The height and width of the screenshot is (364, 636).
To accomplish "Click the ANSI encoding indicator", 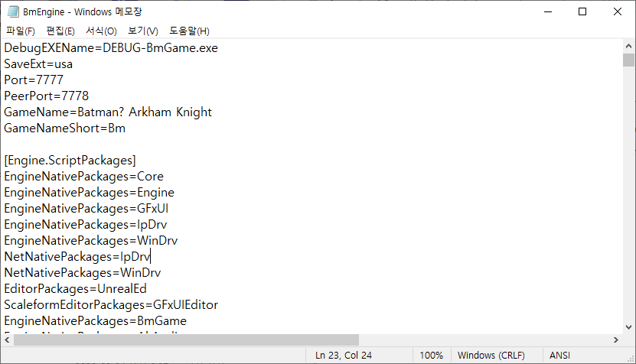I will [559, 356].
